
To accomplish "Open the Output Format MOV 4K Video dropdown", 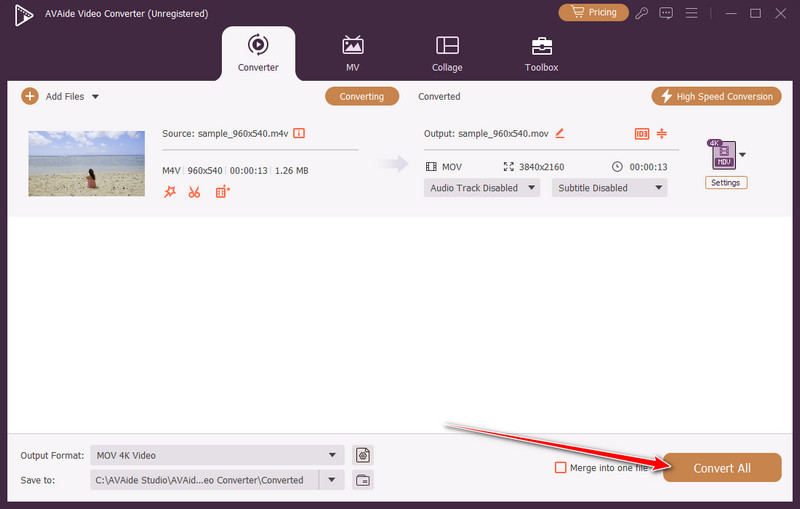I will pyautogui.click(x=217, y=455).
